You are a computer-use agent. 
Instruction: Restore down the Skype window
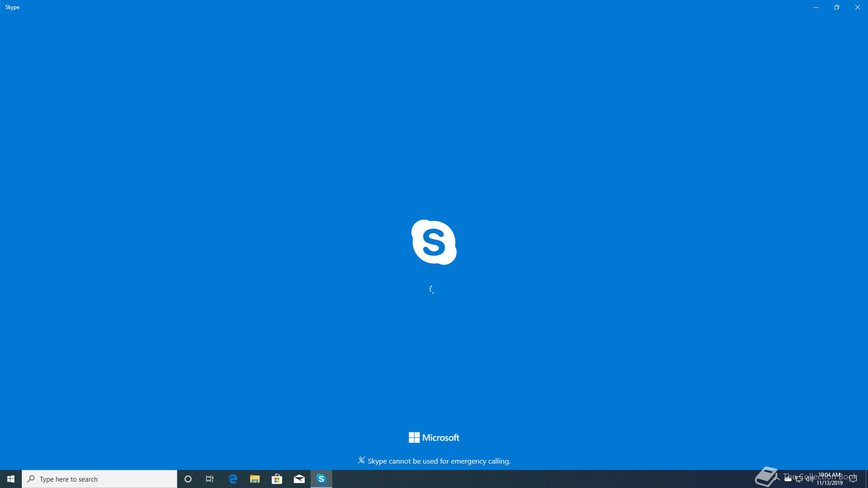click(x=836, y=7)
